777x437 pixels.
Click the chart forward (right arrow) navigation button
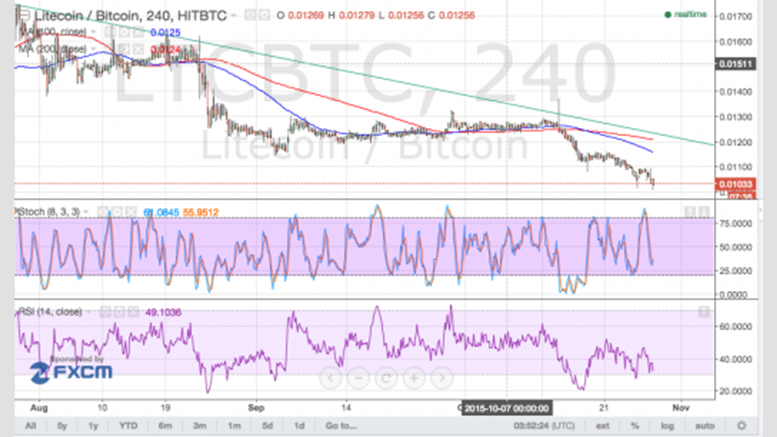click(442, 378)
